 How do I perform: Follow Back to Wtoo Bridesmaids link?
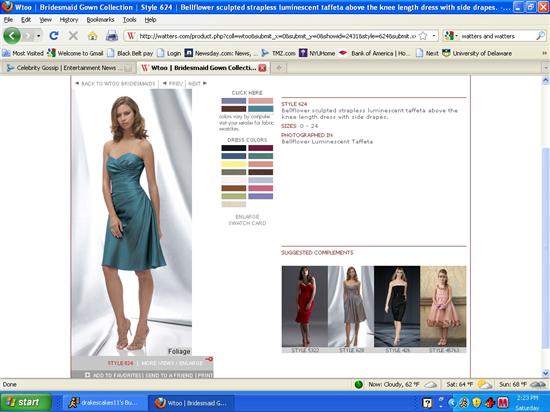(x=115, y=83)
